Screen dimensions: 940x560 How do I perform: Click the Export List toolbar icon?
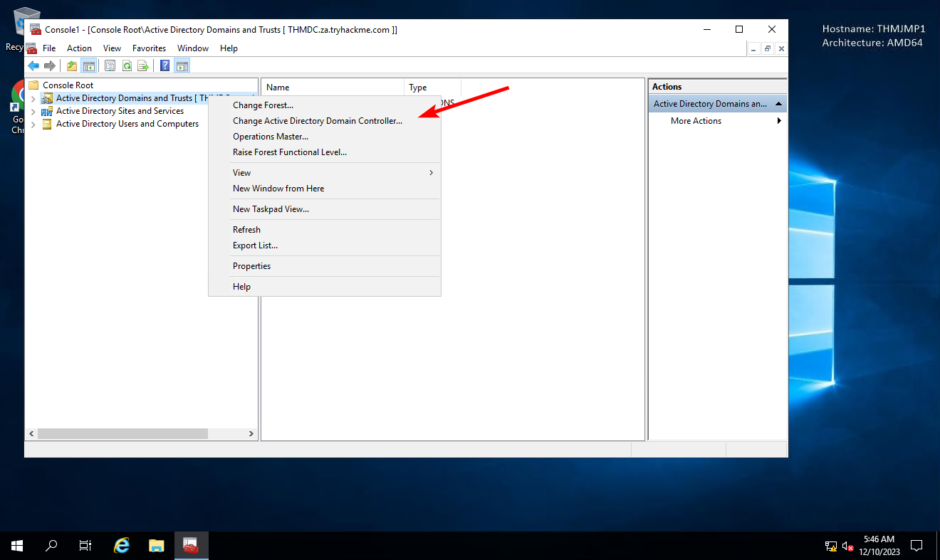click(143, 66)
